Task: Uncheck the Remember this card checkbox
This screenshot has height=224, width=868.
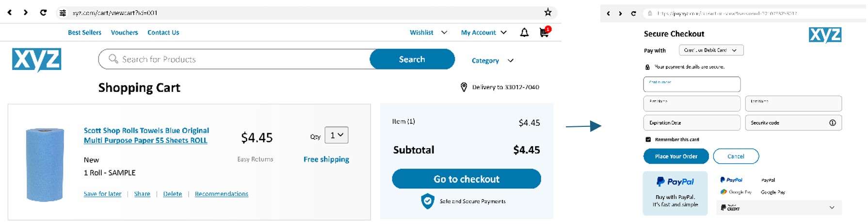Action: (x=648, y=139)
